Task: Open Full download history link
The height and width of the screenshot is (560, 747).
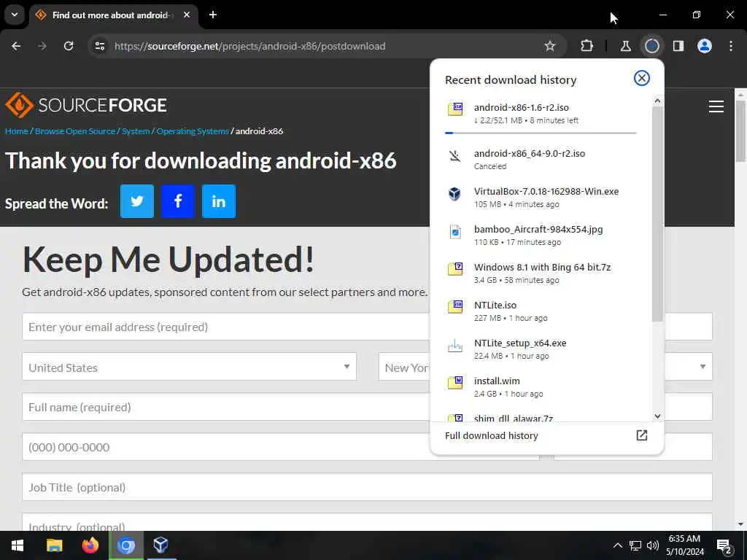Action: click(x=546, y=435)
